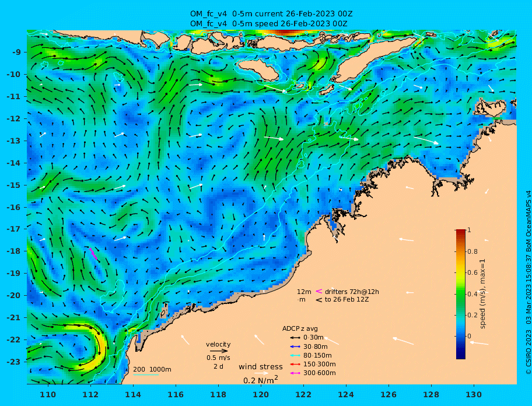Click the latitude axis label '-20'
The image size is (532, 406).
13,295
